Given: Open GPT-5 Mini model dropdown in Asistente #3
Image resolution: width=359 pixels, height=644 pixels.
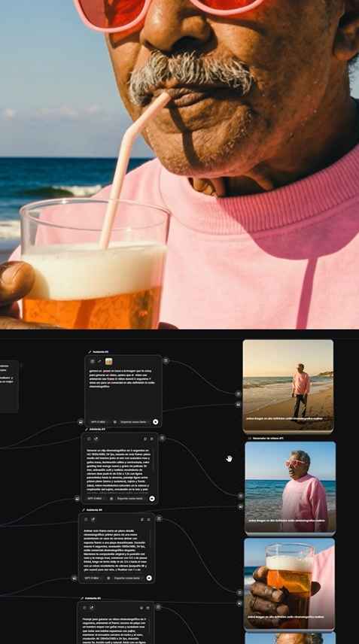Looking at the screenshot, I should point(96,499).
